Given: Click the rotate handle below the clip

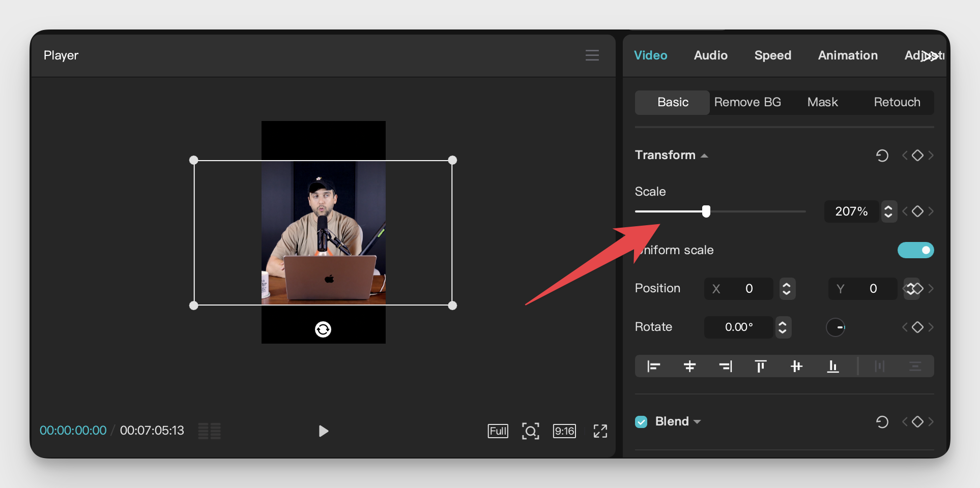Looking at the screenshot, I should tap(323, 329).
